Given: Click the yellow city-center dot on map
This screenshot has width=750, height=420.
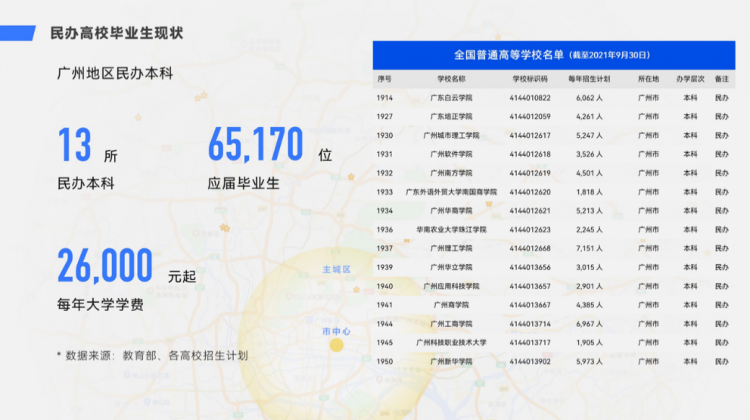Looking at the screenshot, I should [x=336, y=345].
